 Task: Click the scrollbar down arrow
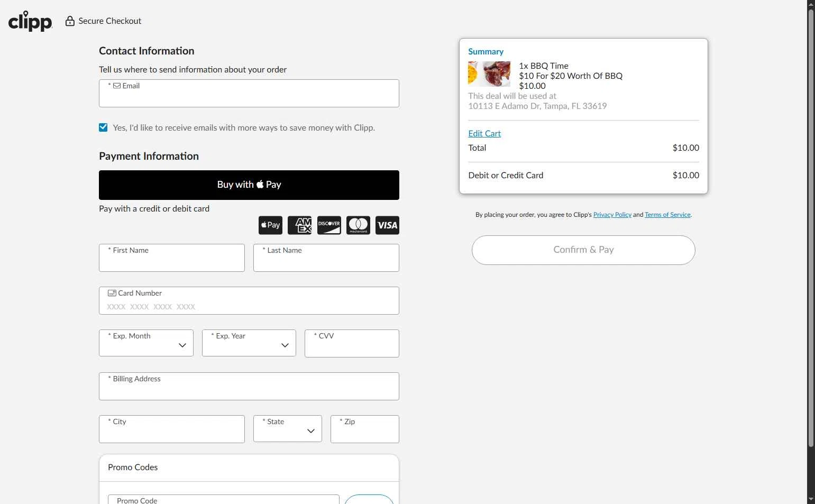point(811,499)
